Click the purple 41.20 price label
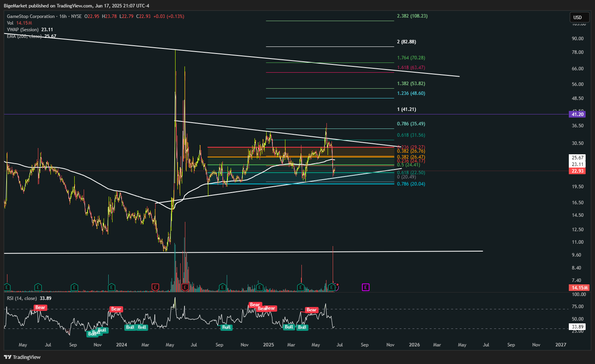The width and height of the screenshot is (595, 364). [577, 114]
